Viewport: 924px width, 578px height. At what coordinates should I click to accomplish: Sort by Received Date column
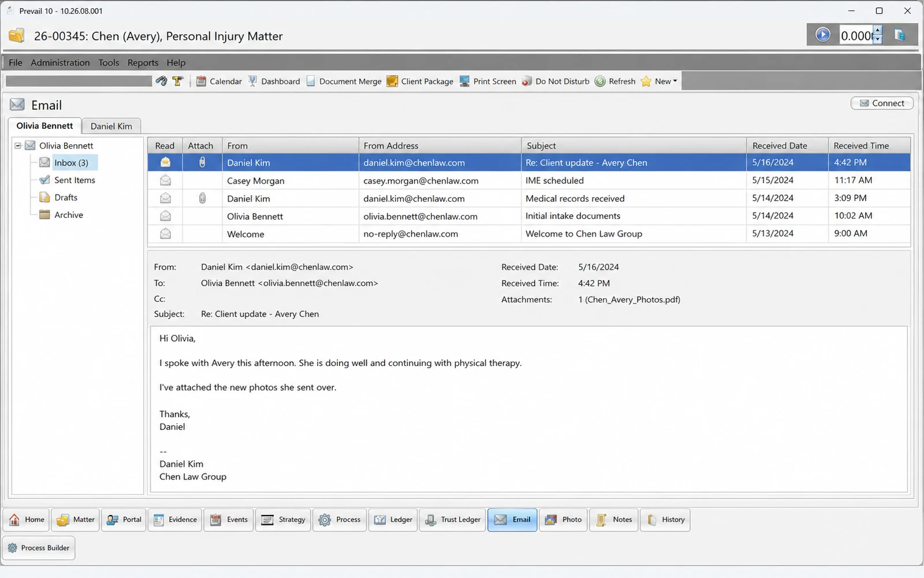[x=788, y=146]
